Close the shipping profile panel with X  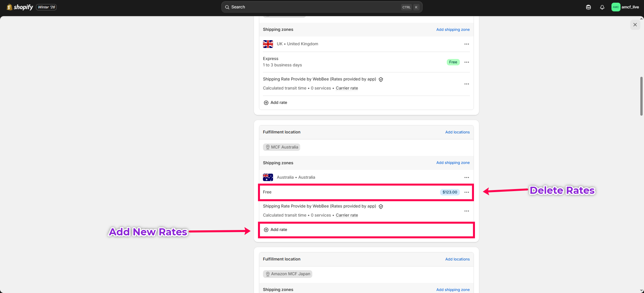[x=635, y=25]
